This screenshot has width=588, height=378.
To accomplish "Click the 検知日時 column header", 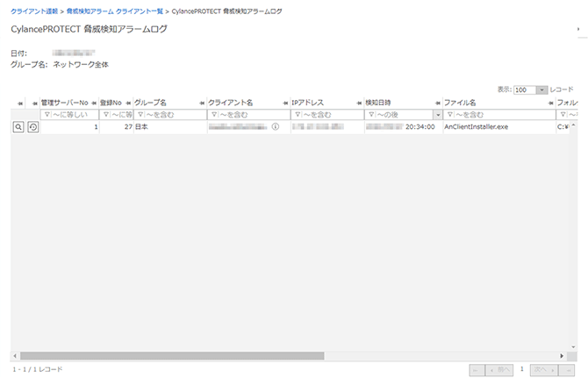I will tap(378, 103).
